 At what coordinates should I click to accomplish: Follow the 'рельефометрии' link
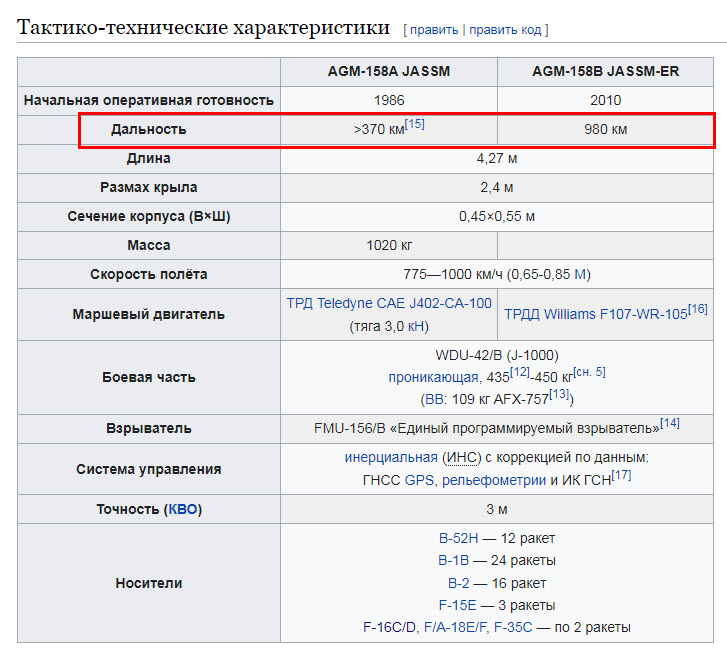[494, 480]
